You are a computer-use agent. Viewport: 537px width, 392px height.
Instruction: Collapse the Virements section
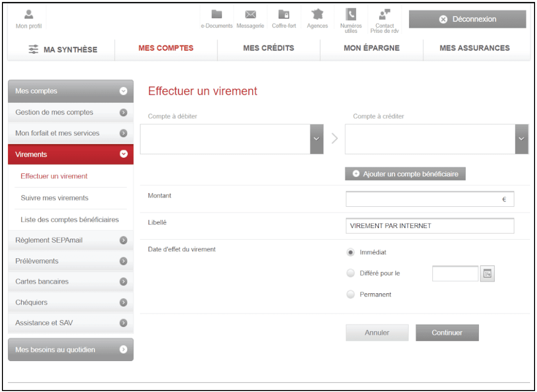click(x=70, y=154)
